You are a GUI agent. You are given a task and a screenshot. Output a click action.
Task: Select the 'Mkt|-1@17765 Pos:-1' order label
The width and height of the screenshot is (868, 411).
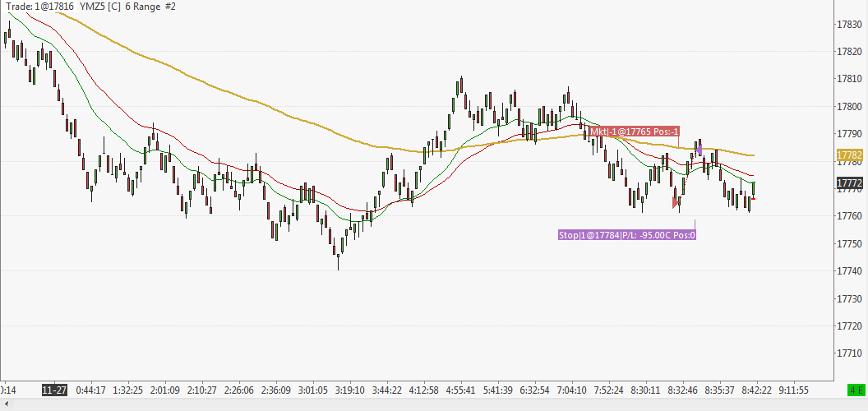coord(635,132)
